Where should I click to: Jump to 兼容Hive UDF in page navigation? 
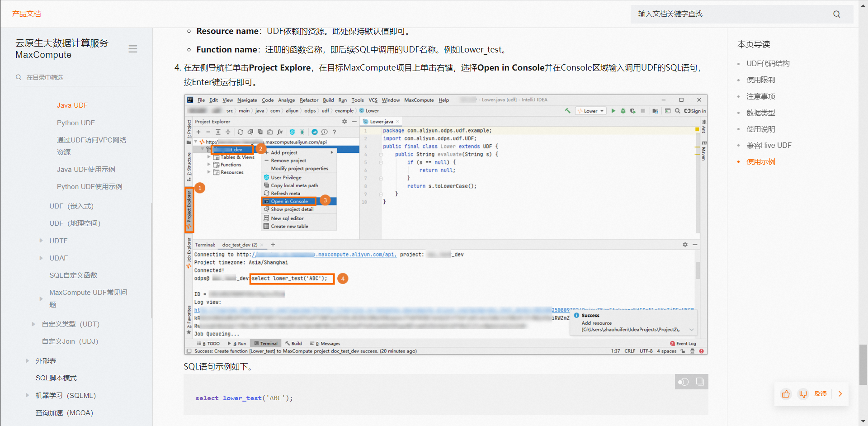coord(769,145)
